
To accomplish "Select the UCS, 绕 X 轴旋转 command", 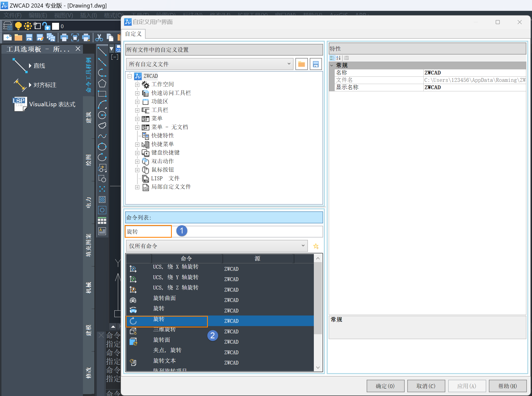I will 220,269.
